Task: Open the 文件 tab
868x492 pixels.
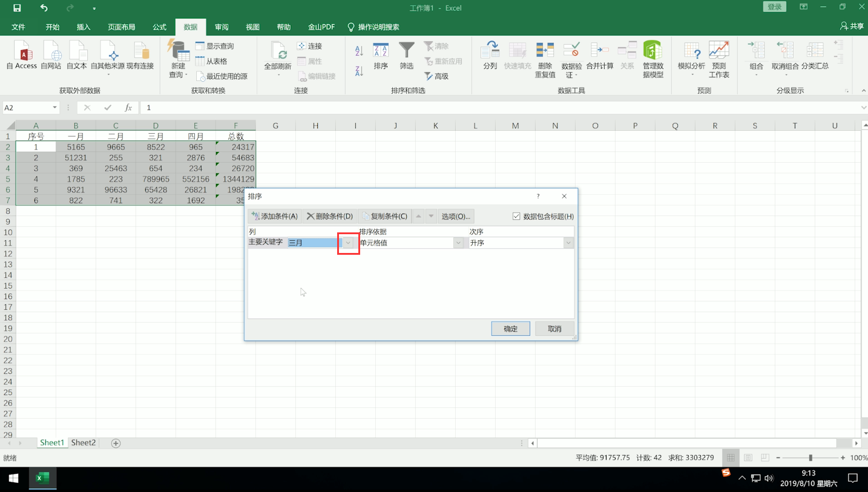Action: point(18,27)
